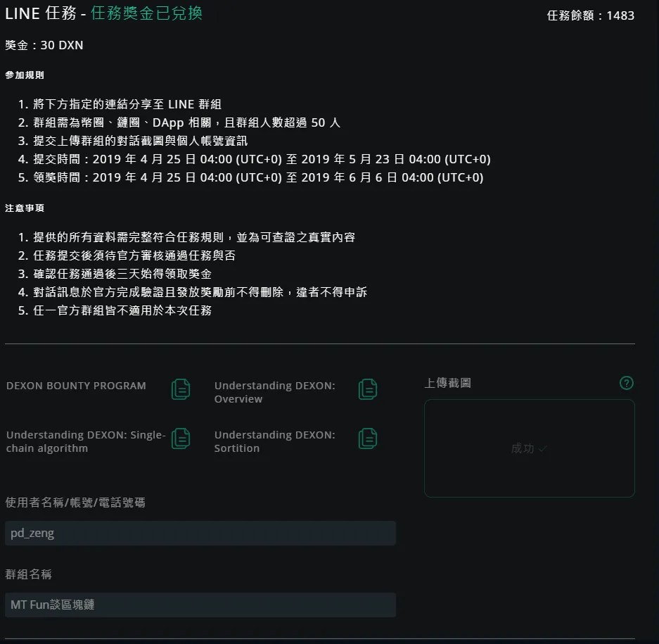Screen dimensions: 659x644
Task: Click the 上傳截圖 label
Action: tap(447, 383)
